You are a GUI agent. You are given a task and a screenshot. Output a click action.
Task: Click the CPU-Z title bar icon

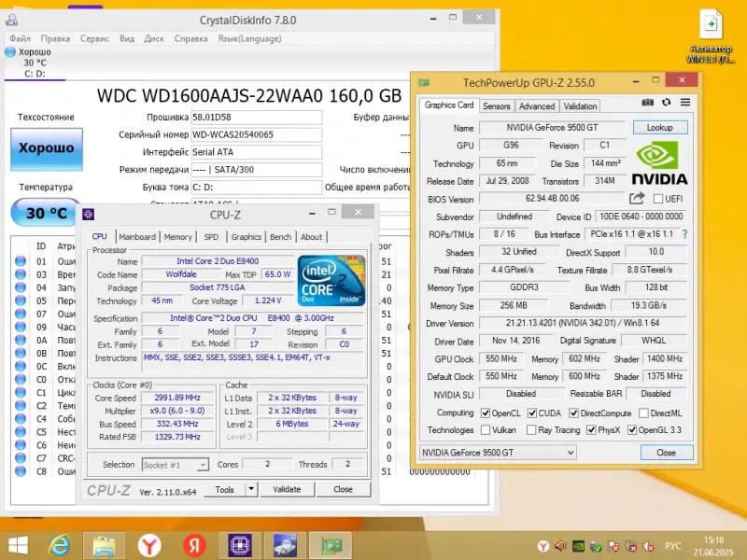pyautogui.click(x=89, y=215)
